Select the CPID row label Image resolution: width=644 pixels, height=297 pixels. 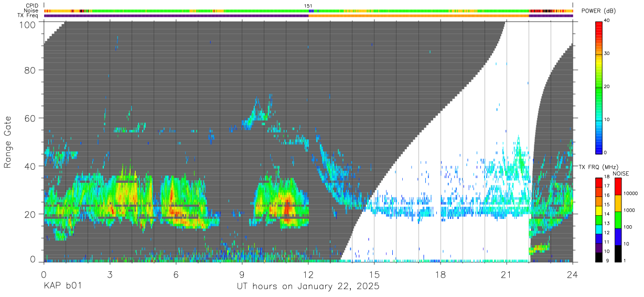(x=31, y=5)
